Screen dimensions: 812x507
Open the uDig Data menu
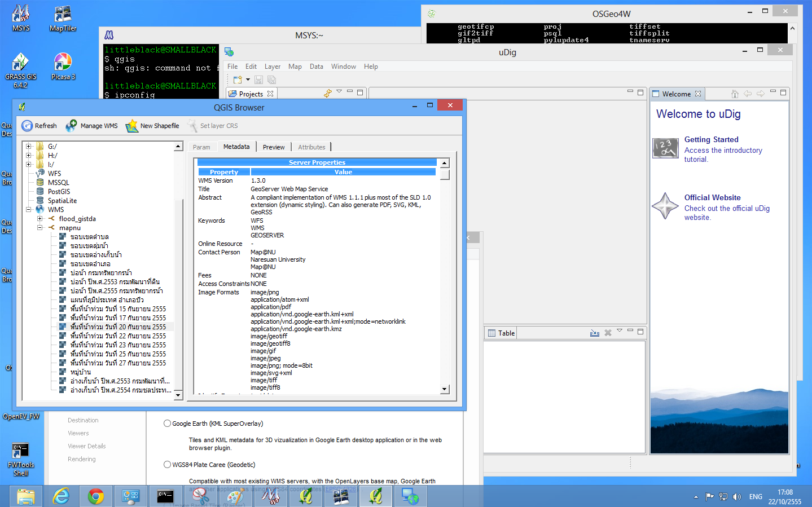pyautogui.click(x=317, y=67)
